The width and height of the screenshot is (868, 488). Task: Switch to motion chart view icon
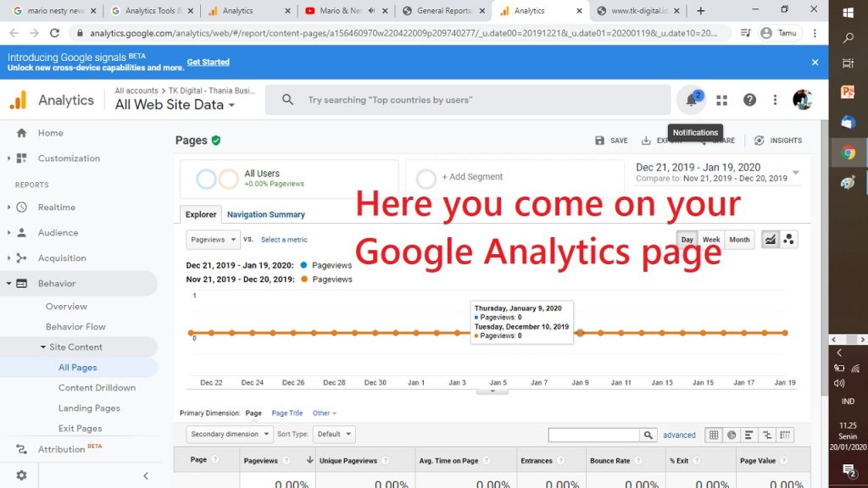tap(789, 240)
